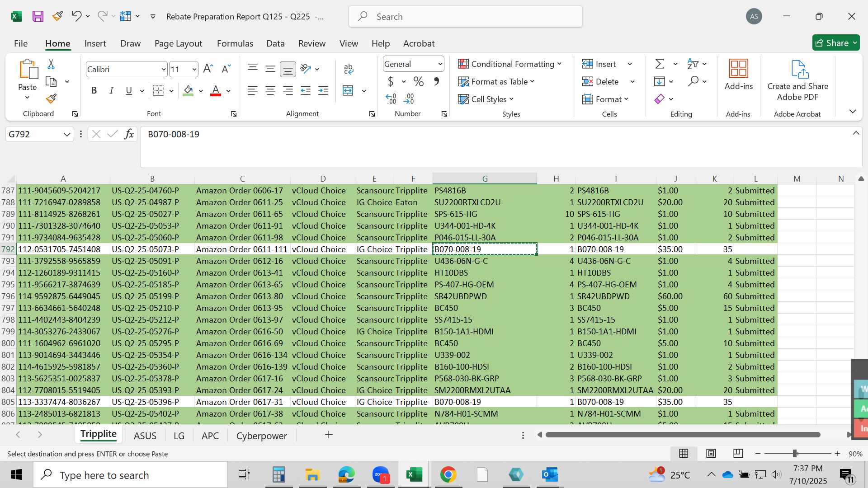Screen dimensions: 868x488
Task: Open the ASUS sheet tab
Action: click(145, 436)
